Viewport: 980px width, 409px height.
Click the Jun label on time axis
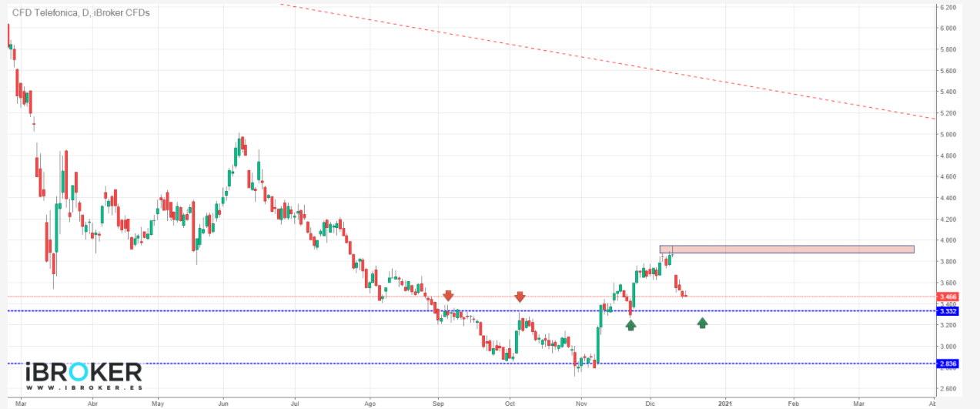223,403
